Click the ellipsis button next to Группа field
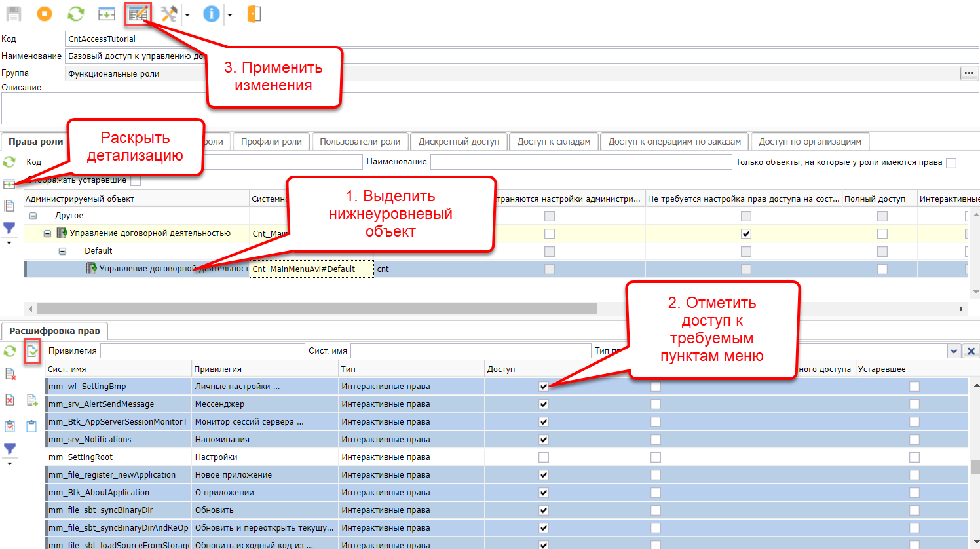 (x=969, y=73)
